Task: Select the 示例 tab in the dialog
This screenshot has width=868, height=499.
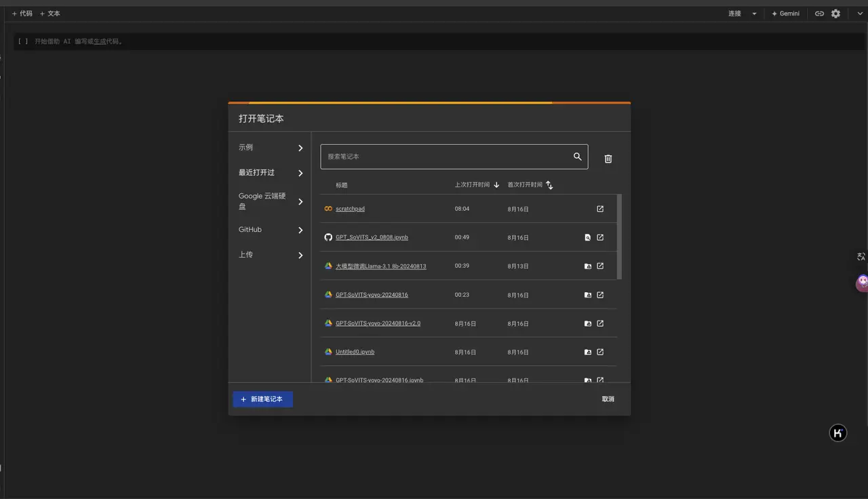Action: [270, 147]
